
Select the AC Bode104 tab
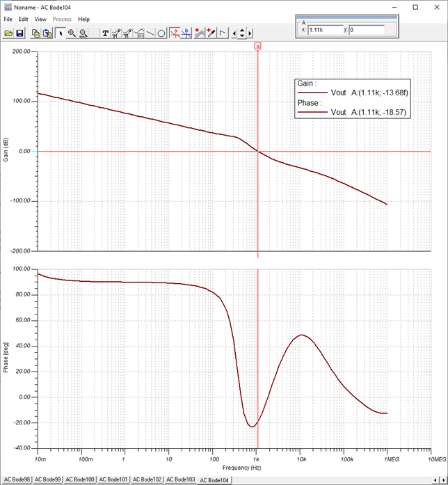point(214,480)
